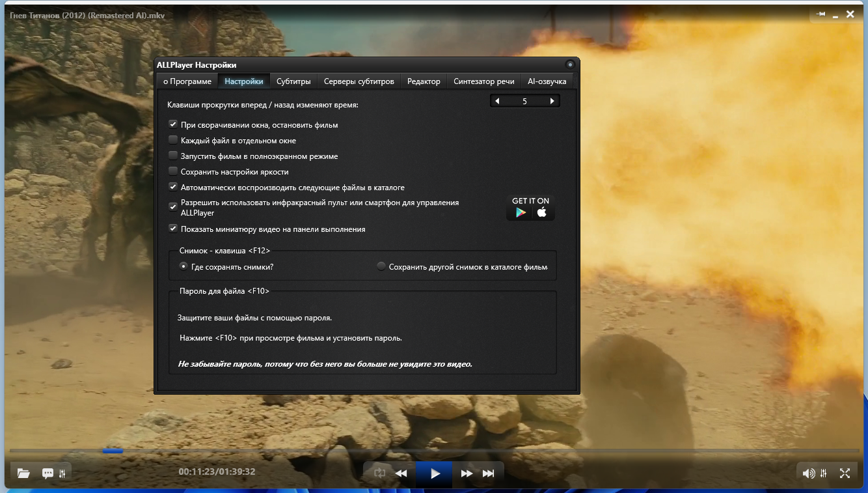Toggle the repeat loop button
The width and height of the screenshot is (868, 493).
point(380,473)
